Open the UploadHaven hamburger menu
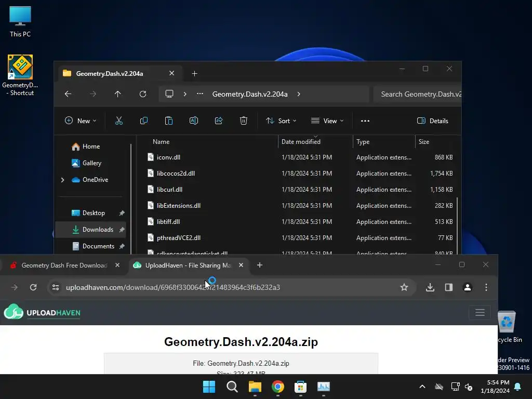The width and height of the screenshot is (532, 399). pyautogui.click(x=480, y=312)
